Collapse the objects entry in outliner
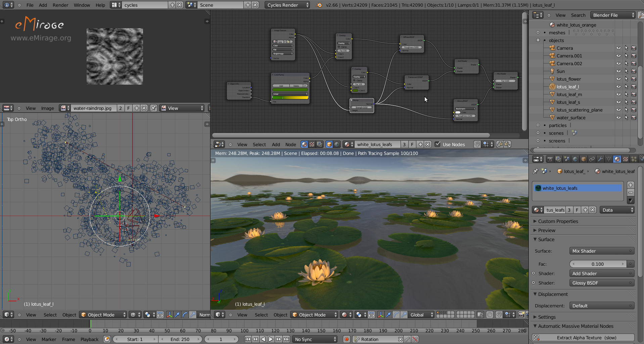The width and height of the screenshot is (644, 344). pyautogui.click(x=538, y=40)
